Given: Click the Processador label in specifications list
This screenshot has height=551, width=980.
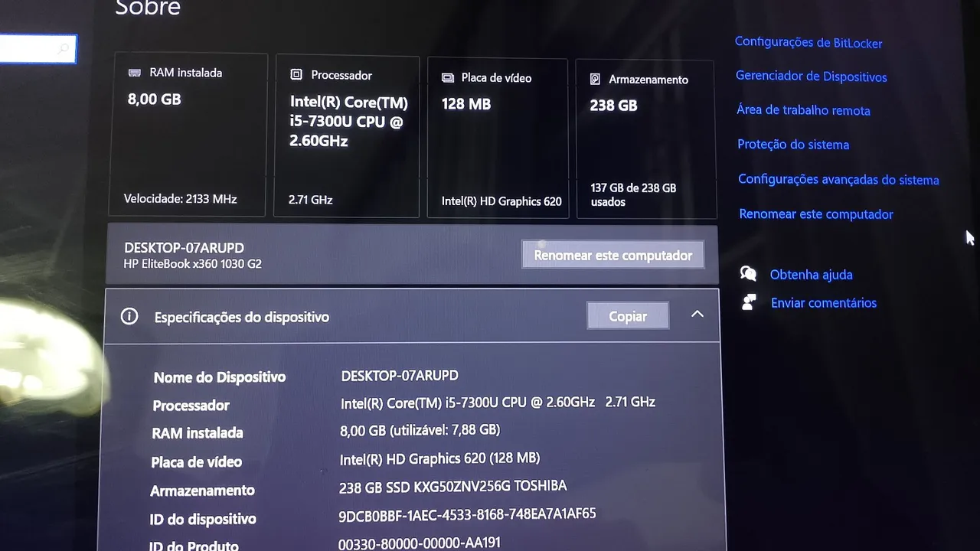Looking at the screenshot, I should (x=191, y=406).
